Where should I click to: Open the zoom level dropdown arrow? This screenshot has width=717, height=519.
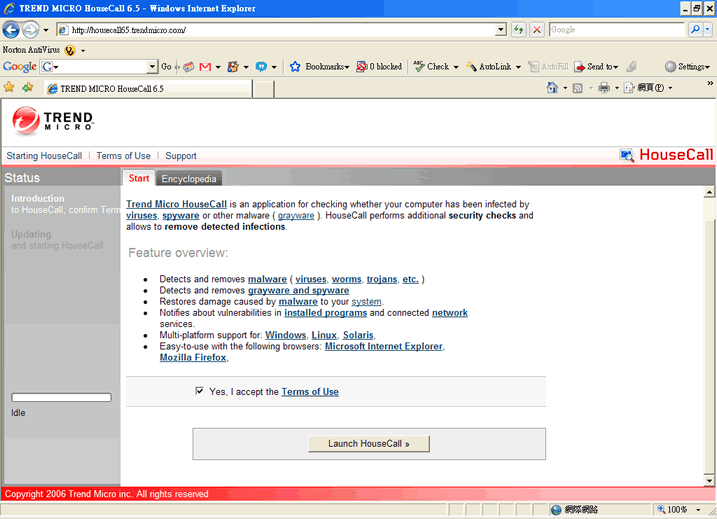698,510
